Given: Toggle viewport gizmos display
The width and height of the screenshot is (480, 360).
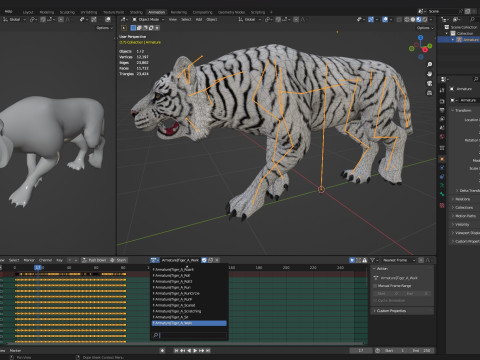Looking at the screenshot, I should pyautogui.click(x=371, y=20).
